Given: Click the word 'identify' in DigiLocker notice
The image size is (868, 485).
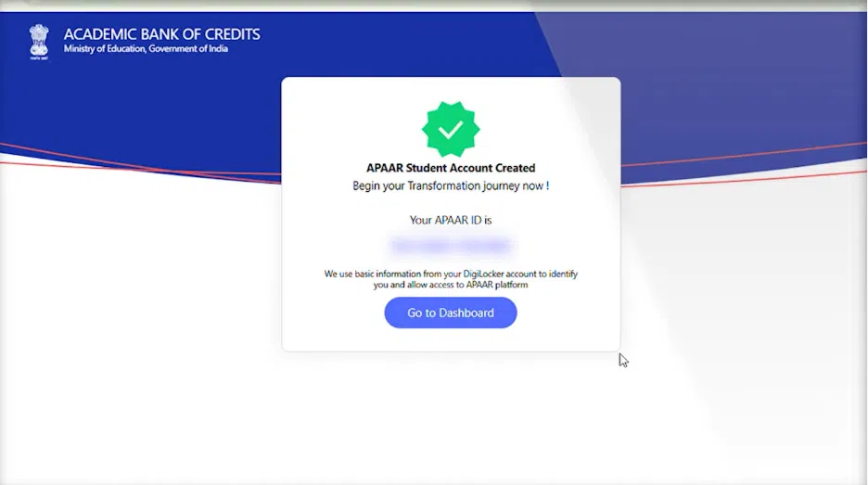Looking at the screenshot, I should 563,274.
